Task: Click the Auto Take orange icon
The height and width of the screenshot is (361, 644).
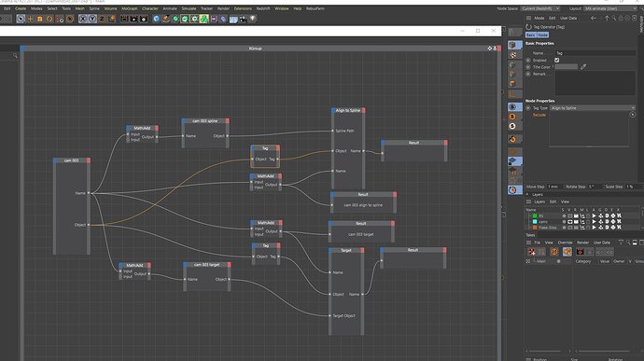Action: pyautogui.click(x=554, y=252)
